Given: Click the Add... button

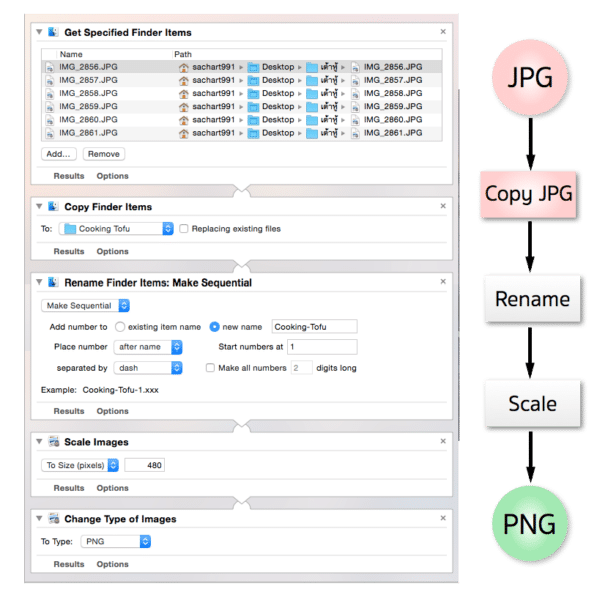Looking at the screenshot, I should pyautogui.click(x=59, y=154).
